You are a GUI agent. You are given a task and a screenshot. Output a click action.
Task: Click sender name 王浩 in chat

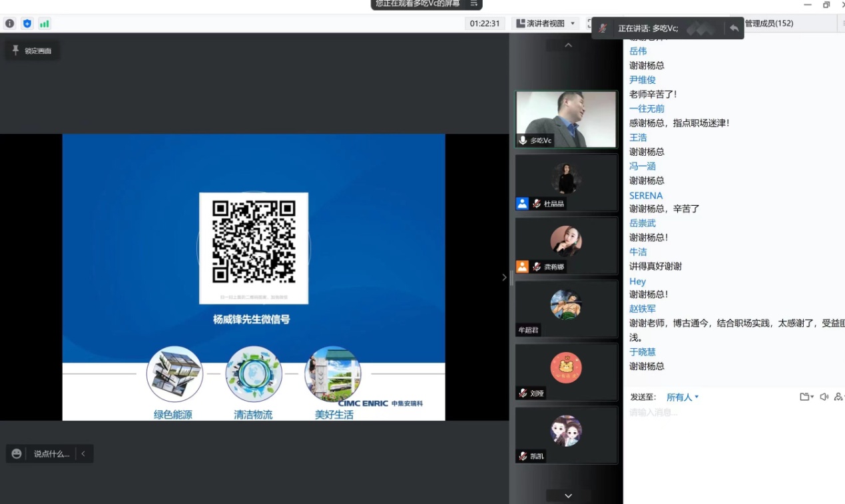638,137
